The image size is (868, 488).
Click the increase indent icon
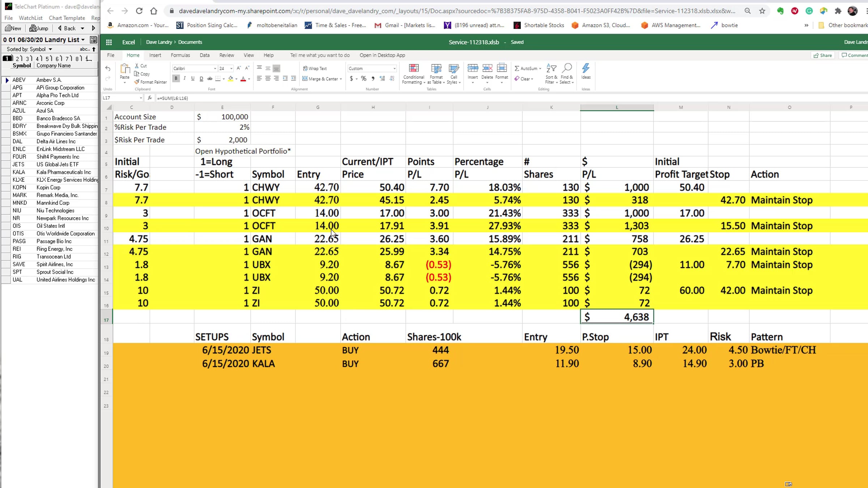point(294,78)
